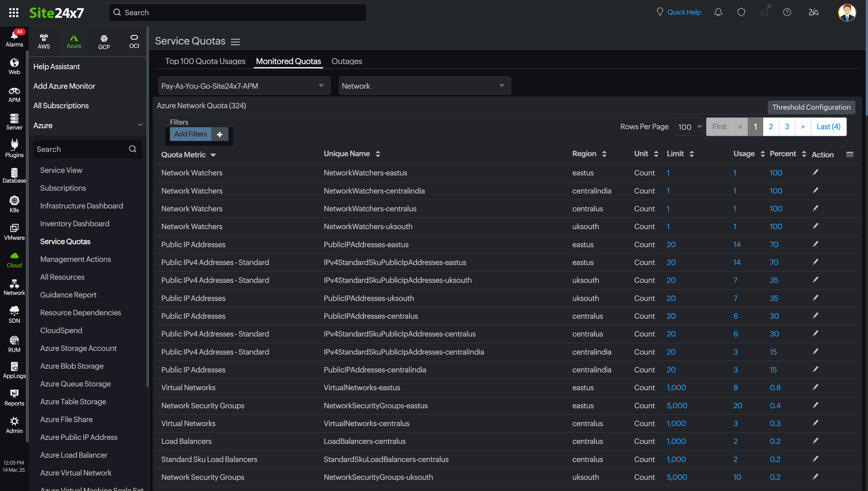Go to Last (4) page
The width and height of the screenshot is (868, 491).
click(828, 126)
